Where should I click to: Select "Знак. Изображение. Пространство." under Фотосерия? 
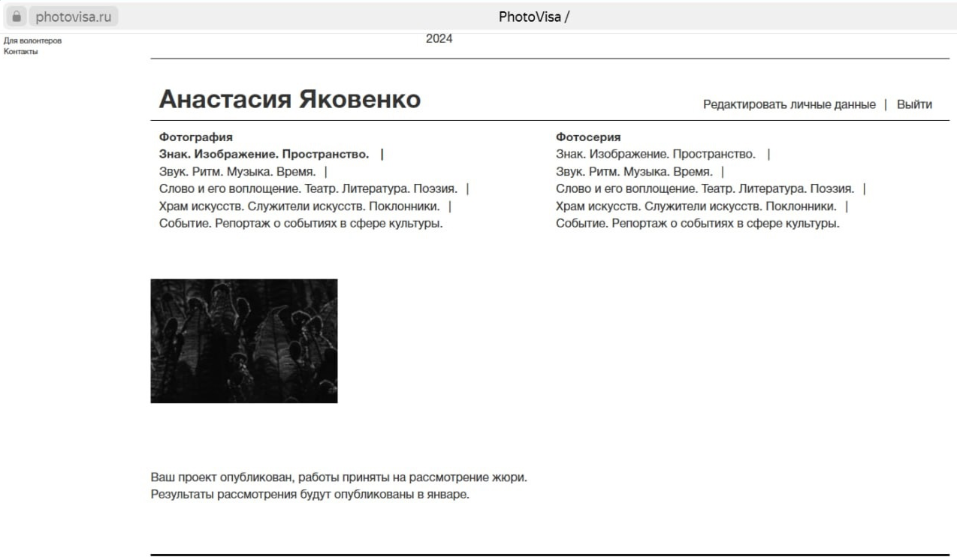tap(655, 155)
